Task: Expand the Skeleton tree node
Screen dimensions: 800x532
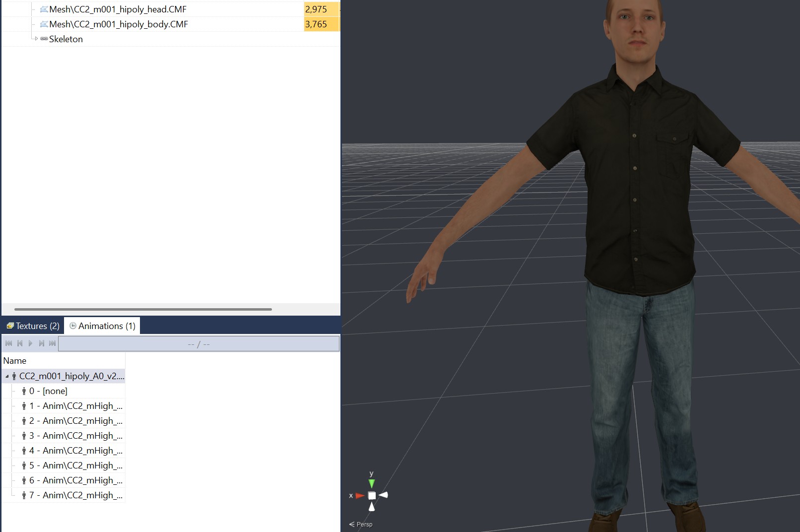Action: coord(37,39)
